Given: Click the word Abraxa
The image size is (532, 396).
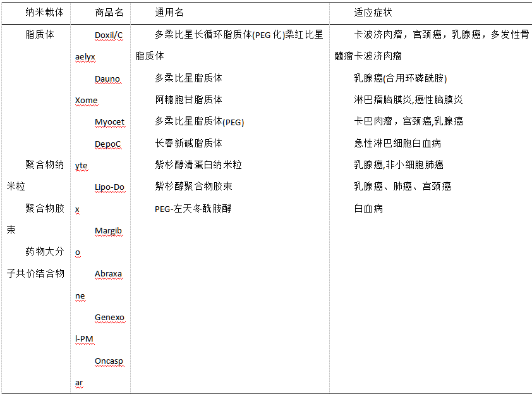Looking at the screenshot, I should 108,274.
